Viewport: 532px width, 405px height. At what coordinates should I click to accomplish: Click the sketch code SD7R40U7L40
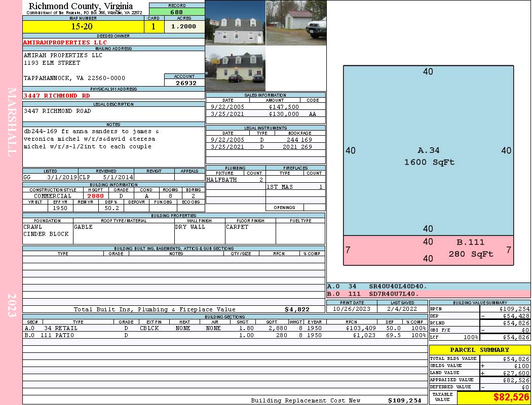[394, 294]
